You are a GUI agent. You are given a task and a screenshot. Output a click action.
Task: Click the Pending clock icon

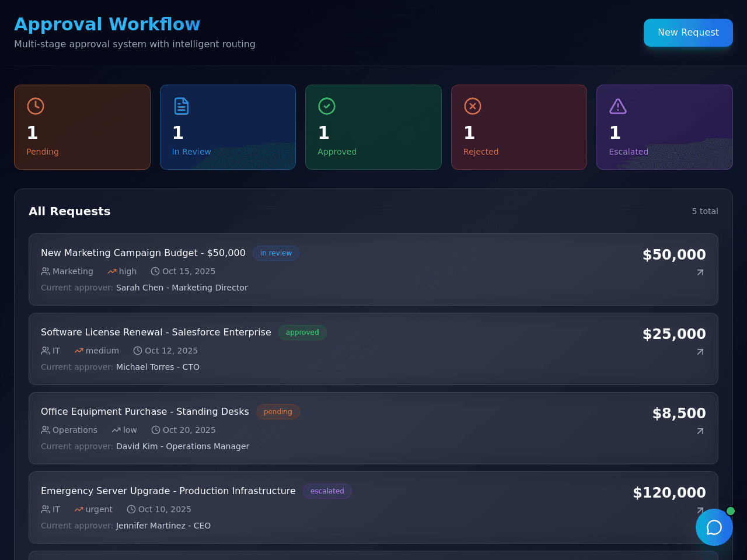[36, 106]
